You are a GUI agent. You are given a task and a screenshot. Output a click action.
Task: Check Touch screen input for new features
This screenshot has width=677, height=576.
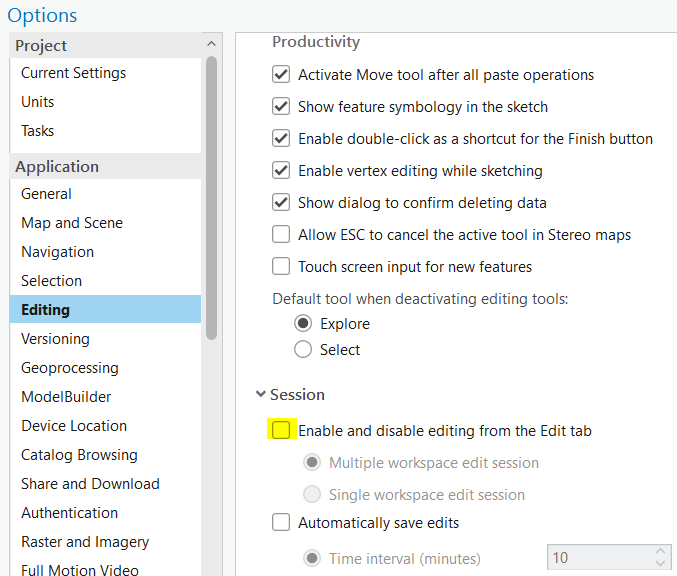pyautogui.click(x=281, y=267)
